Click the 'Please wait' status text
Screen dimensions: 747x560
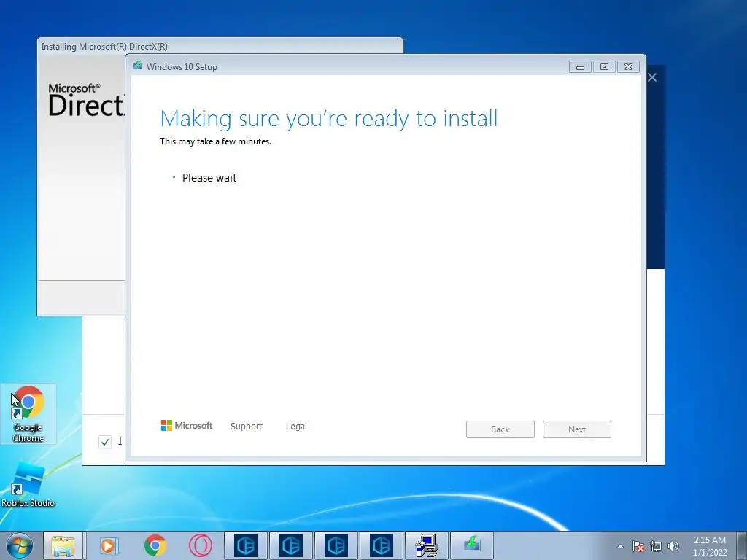209,178
